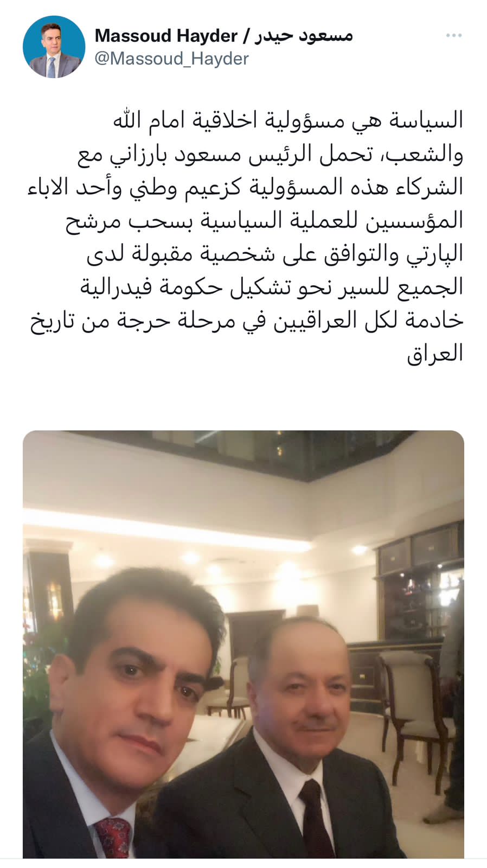Open the attached selfie photo
487x868 pixels.
click(243, 644)
